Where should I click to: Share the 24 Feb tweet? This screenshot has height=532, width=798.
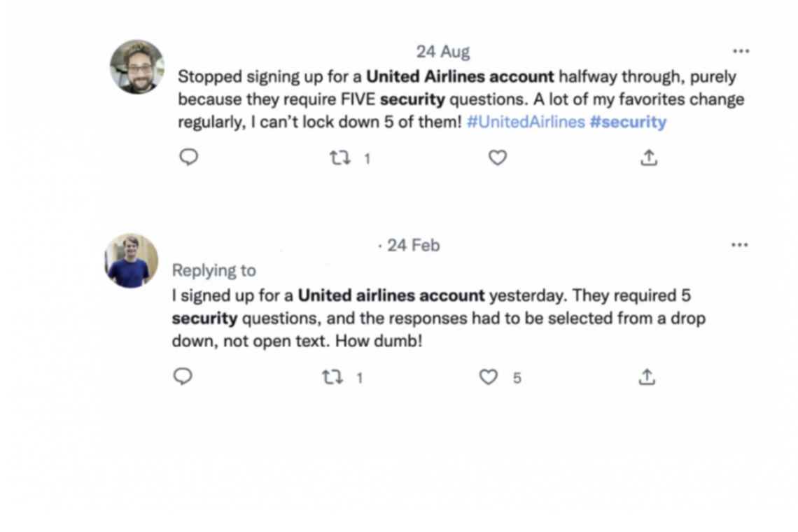647,378
